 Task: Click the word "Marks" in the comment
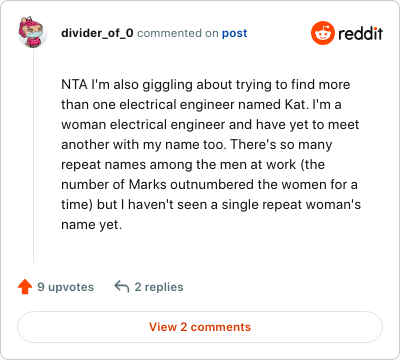coord(147,185)
